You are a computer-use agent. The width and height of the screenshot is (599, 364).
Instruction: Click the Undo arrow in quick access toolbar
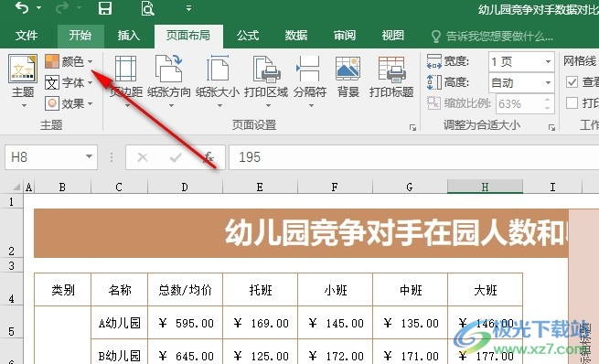(x=22, y=7)
